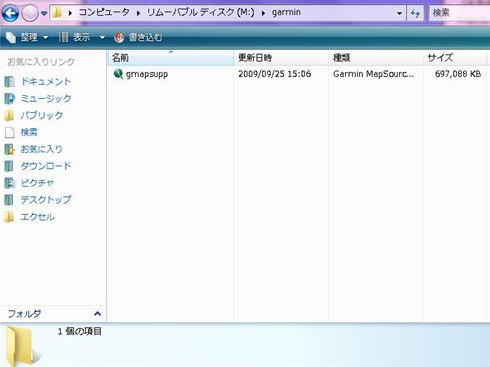
Task: Click the フォルダ pane label
Action: (24, 314)
